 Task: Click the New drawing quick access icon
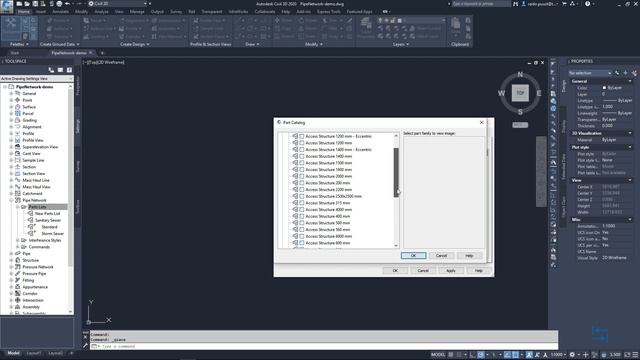point(19,4)
